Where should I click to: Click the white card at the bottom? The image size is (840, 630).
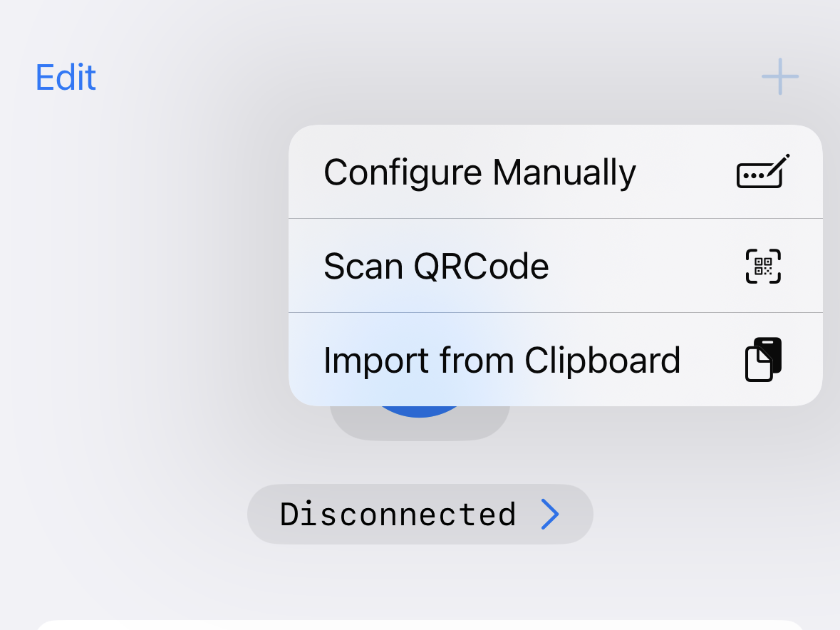[420, 624]
